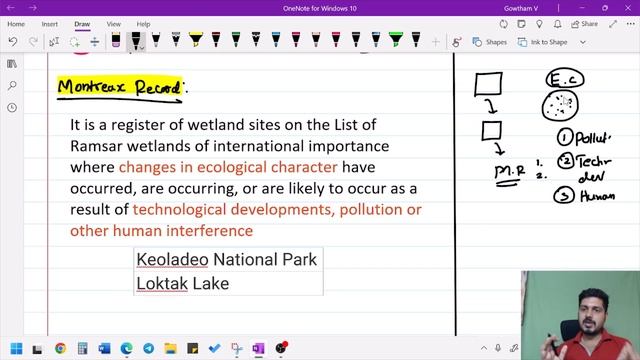This screenshot has height=360, width=640.
Task: Open the Settings and More menu
Action: (630, 24)
